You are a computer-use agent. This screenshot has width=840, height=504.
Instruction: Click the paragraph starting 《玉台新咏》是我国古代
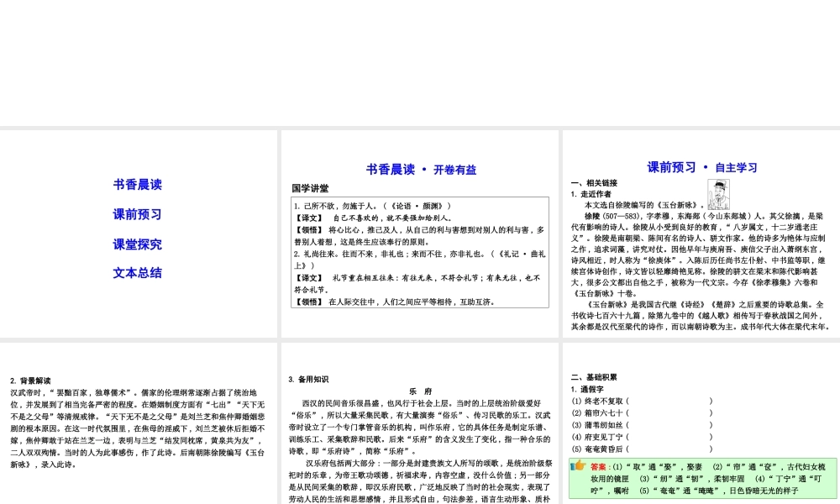[701, 316]
